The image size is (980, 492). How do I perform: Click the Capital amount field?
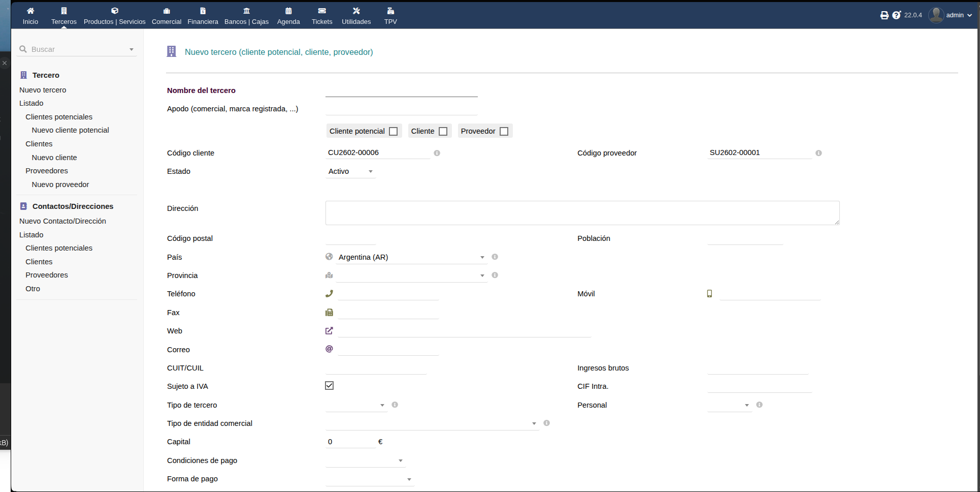point(351,442)
